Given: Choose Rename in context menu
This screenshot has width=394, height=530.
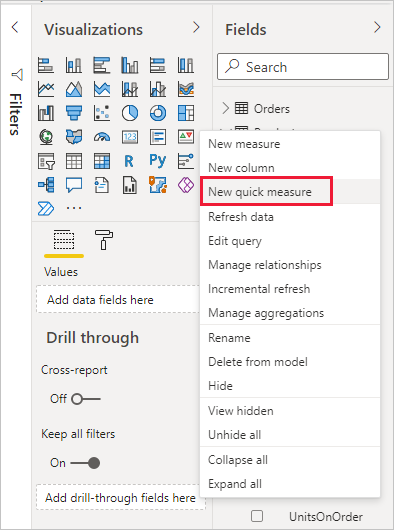Looking at the screenshot, I should click(290, 338).
